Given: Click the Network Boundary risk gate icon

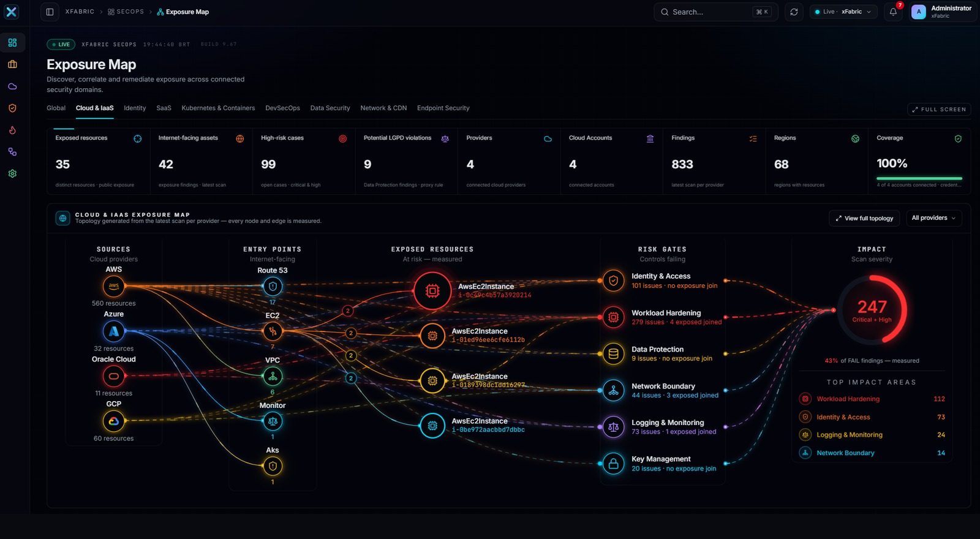Looking at the screenshot, I should click(x=613, y=390).
